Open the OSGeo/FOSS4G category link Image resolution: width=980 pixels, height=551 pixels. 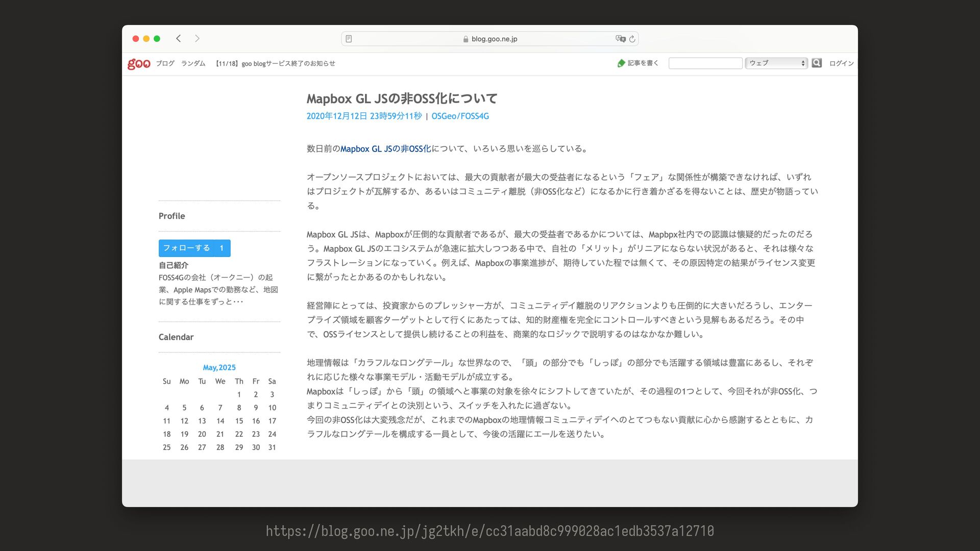[460, 116]
